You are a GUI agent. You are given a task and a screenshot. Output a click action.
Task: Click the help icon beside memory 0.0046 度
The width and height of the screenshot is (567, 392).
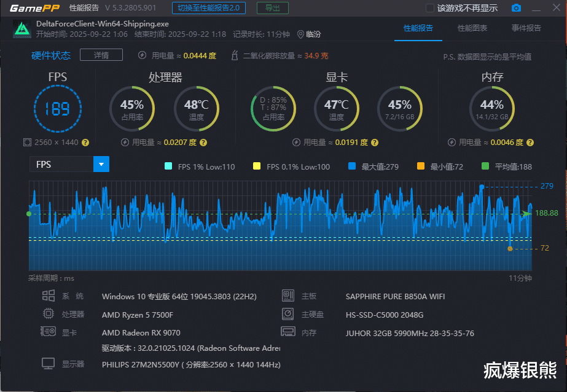click(x=530, y=143)
